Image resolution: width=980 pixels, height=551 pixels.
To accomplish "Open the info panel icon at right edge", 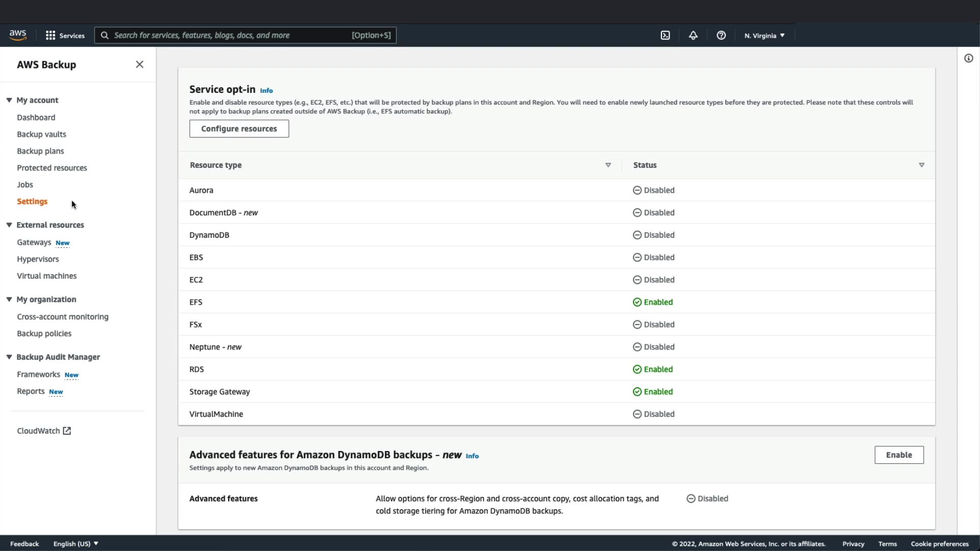I will tap(968, 58).
